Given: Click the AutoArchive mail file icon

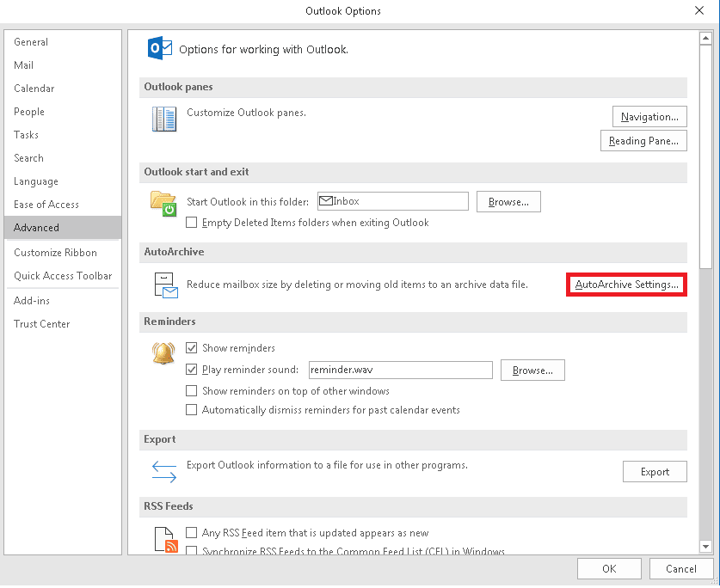Looking at the screenshot, I should pos(166,285).
